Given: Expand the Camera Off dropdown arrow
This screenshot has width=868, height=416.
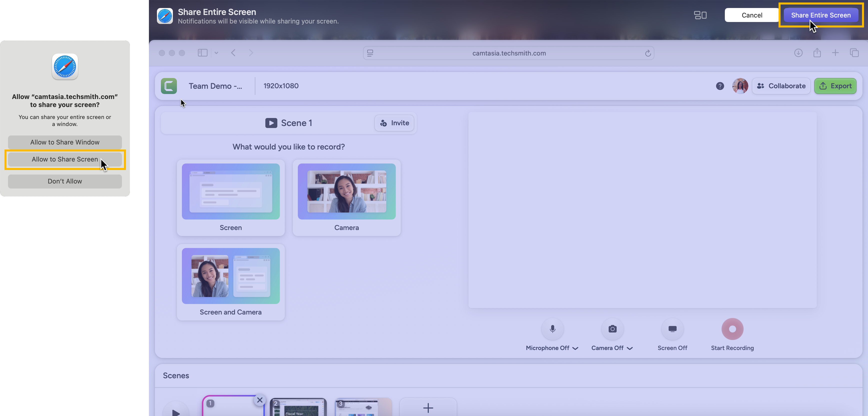Looking at the screenshot, I should pyautogui.click(x=630, y=348).
